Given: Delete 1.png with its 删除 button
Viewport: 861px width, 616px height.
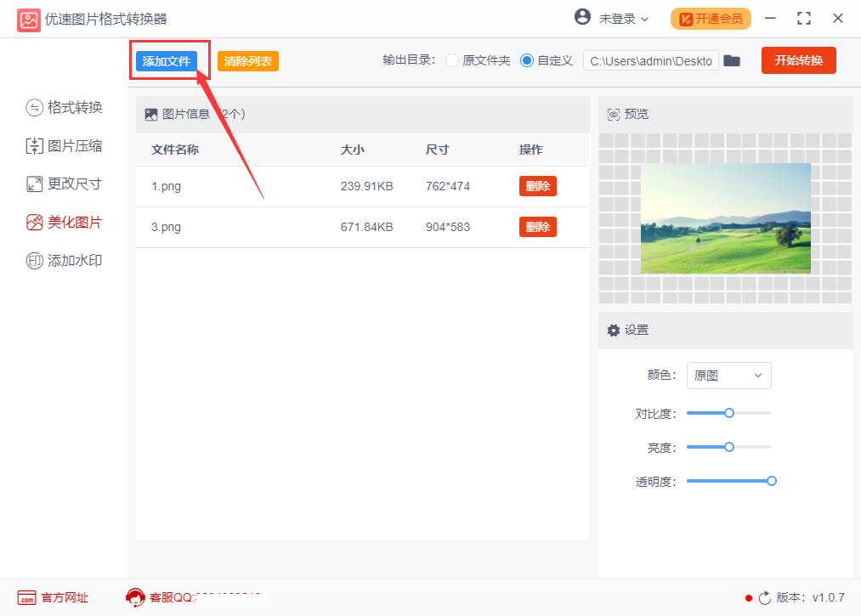Looking at the screenshot, I should click(x=537, y=186).
